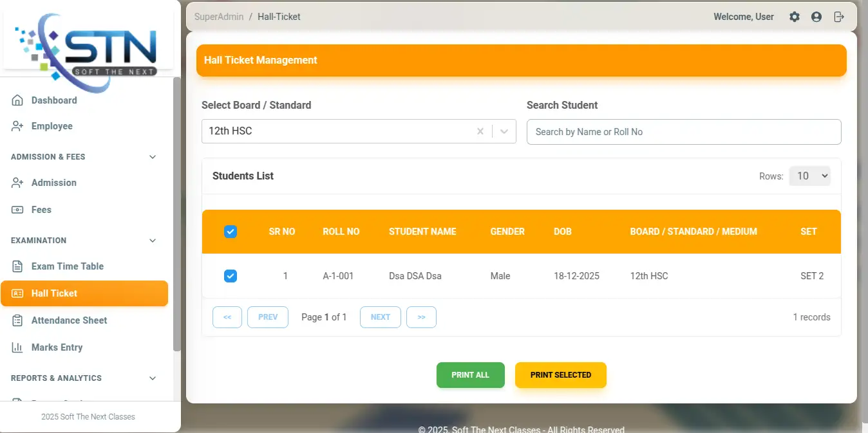Click the Fees banknote icon
Viewport: 868px width, 433px height.
click(x=17, y=210)
